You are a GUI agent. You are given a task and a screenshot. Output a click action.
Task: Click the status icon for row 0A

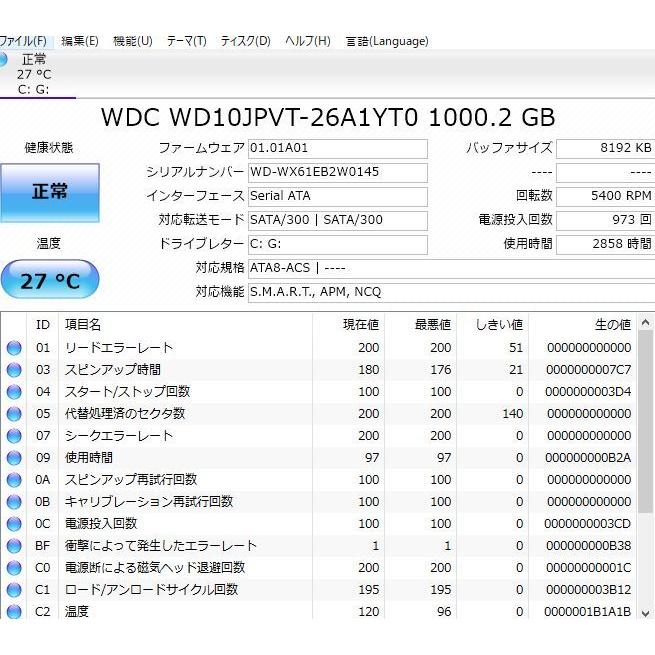point(14,480)
